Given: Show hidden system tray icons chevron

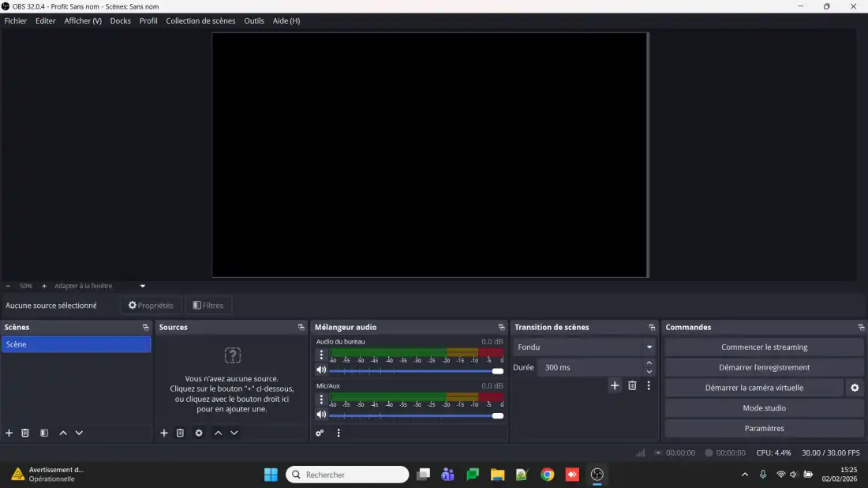Looking at the screenshot, I should click(745, 475).
